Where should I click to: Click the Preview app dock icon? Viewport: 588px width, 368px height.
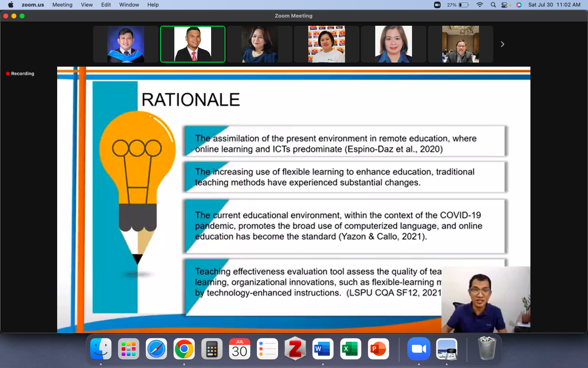pyautogui.click(x=447, y=349)
